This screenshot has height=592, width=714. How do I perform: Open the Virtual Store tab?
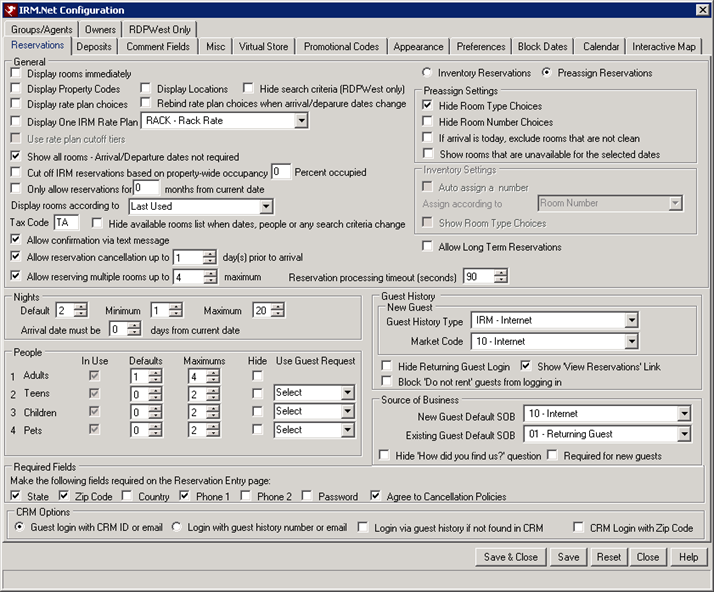click(263, 46)
